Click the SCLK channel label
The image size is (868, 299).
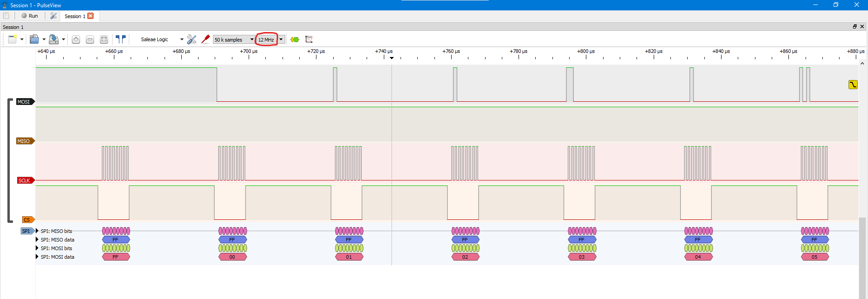pyautogui.click(x=24, y=180)
